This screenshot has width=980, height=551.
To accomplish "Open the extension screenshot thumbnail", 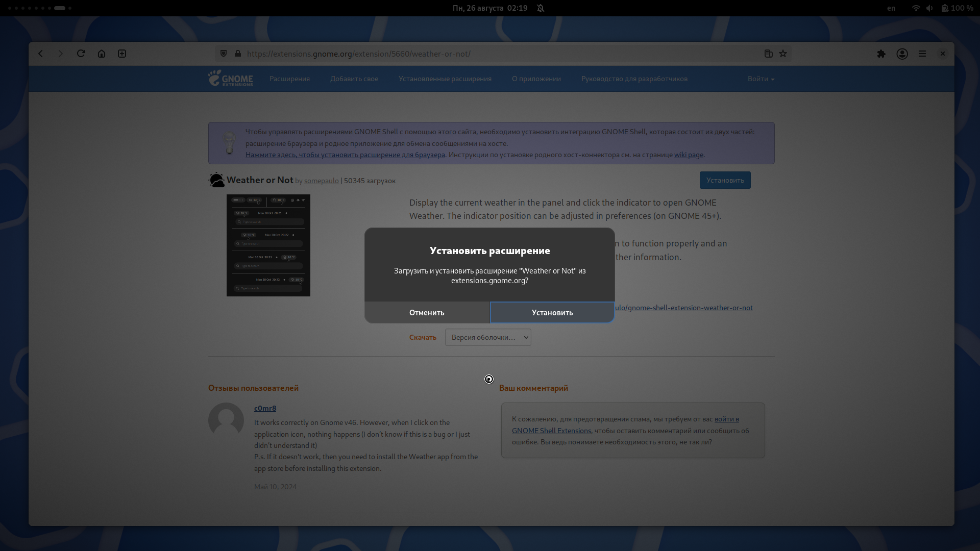I will (268, 245).
